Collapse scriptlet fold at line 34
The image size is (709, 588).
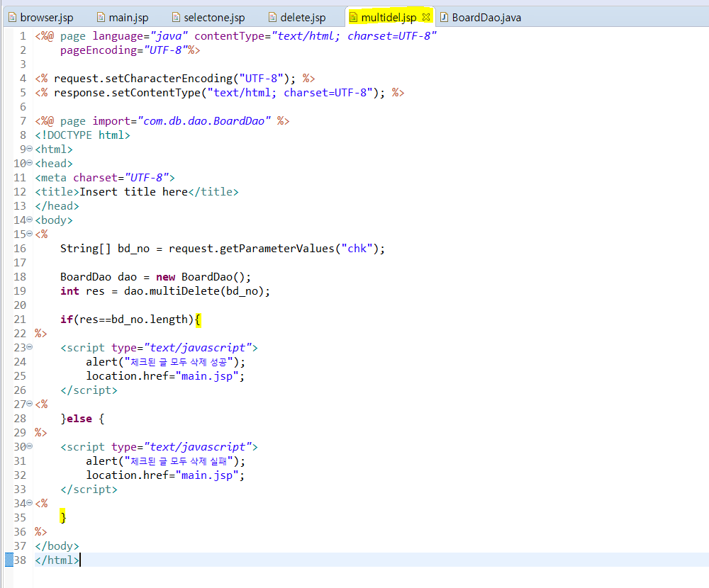click(29, 502)
